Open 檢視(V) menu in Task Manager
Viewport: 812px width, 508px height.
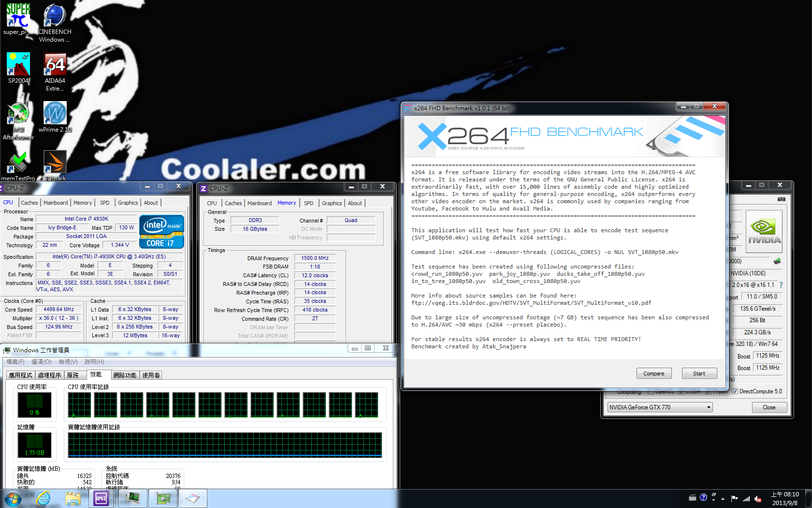coord(68,362)
